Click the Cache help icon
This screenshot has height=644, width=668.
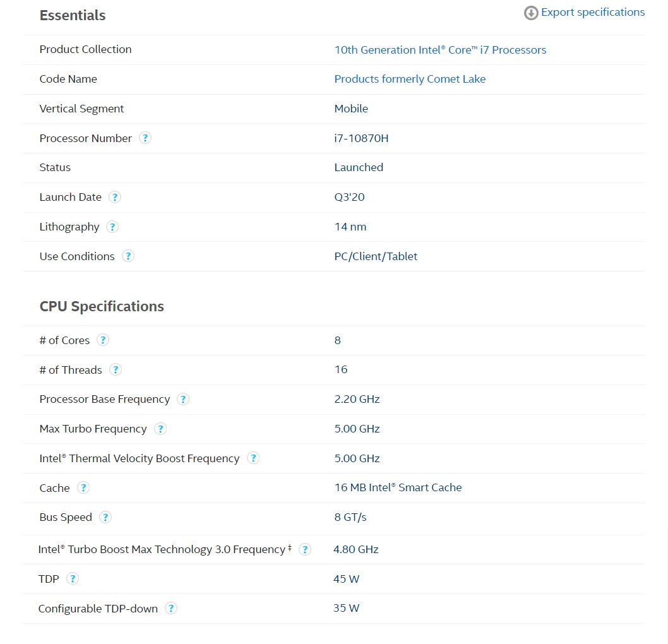tap(83, 488)
